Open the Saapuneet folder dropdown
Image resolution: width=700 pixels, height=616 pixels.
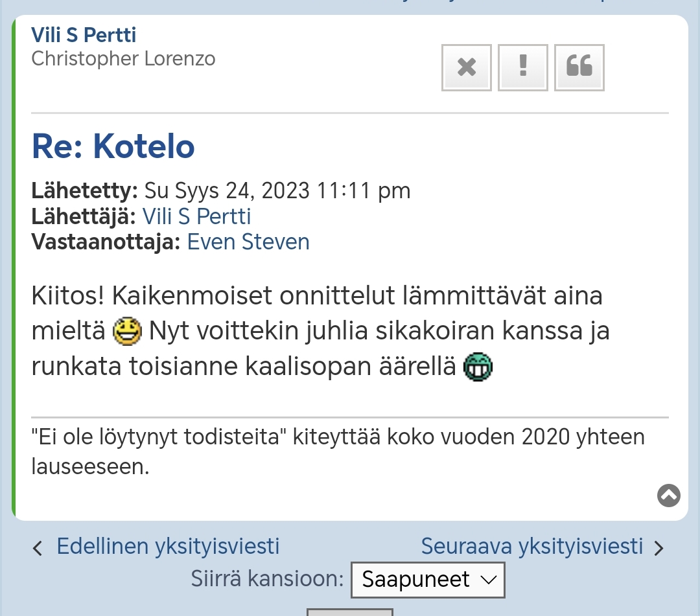(428, 580)
